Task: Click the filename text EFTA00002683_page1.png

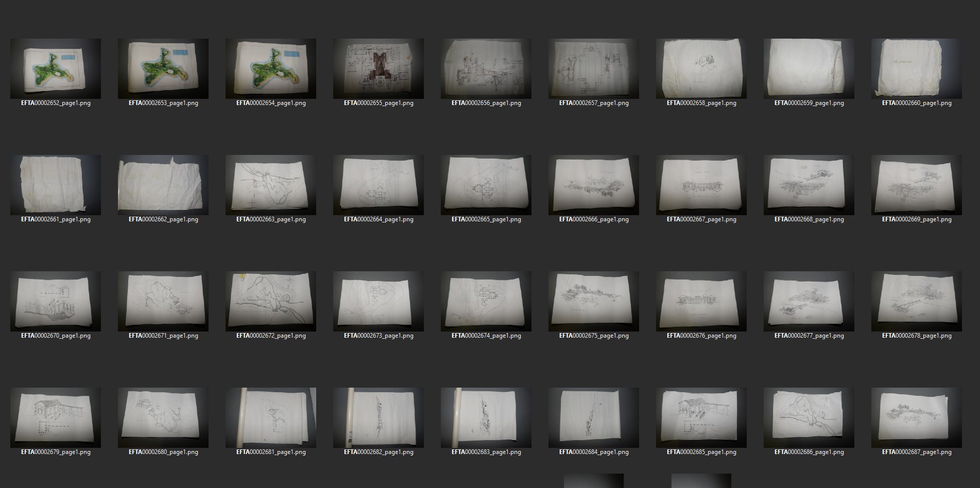Action: pos(486,452)
